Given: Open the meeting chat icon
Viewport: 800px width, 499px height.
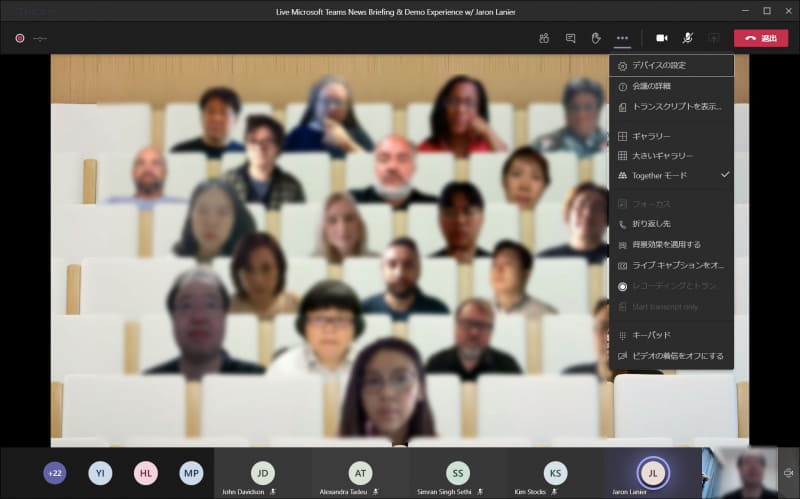Looking at the screenshot, I should 570,38.
